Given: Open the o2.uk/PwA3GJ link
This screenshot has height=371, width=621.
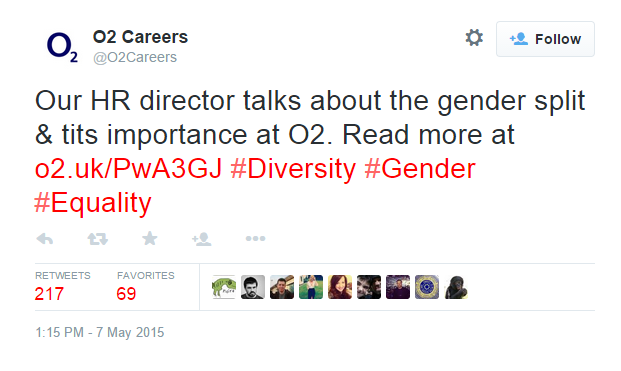Looking at the screenshot, I should pyautogui.click(x=129, y=169).
